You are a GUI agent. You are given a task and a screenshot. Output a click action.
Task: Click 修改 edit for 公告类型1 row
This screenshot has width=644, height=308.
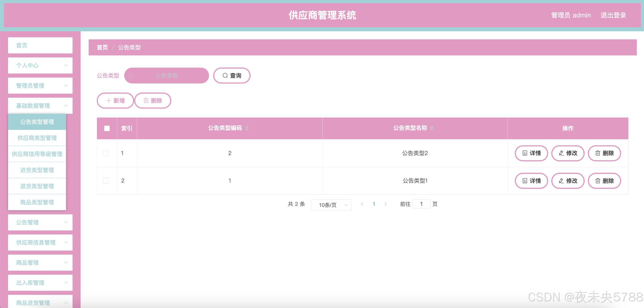click(x=568, y=181)
